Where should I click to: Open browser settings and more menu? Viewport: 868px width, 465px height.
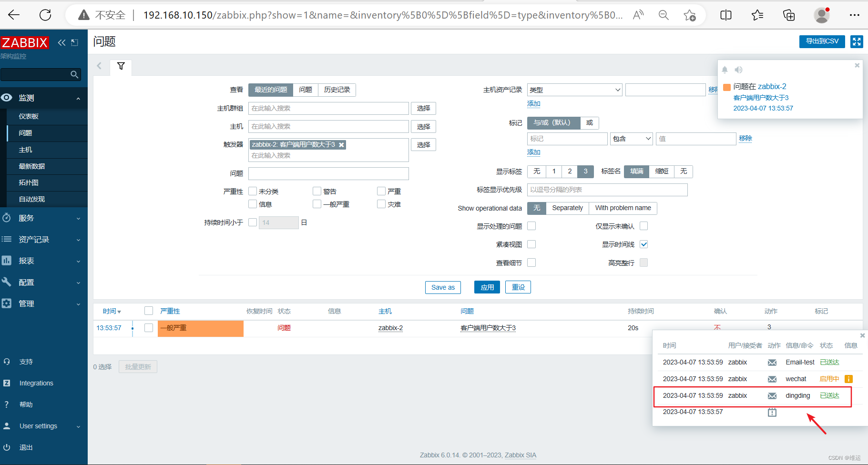point(854,15)
